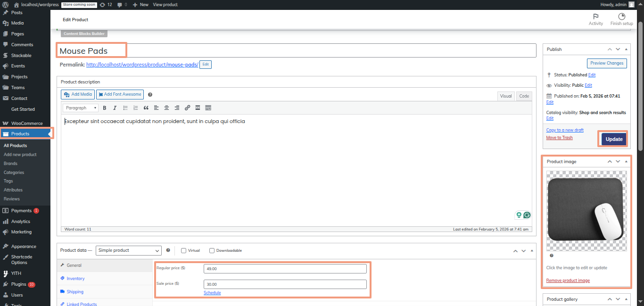Screen dimensions: 644x306
Task: Open the Paragraph format dropdown
Action: coord(81,108)
